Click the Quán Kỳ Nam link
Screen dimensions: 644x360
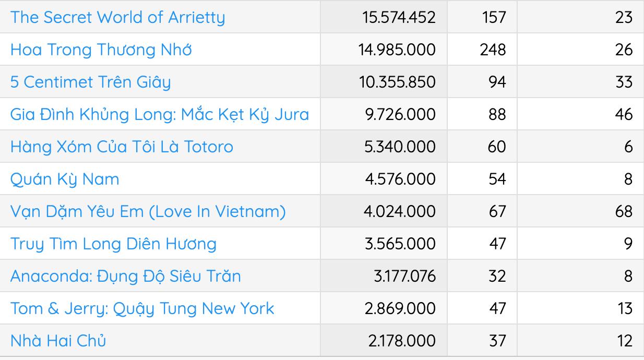65,179
